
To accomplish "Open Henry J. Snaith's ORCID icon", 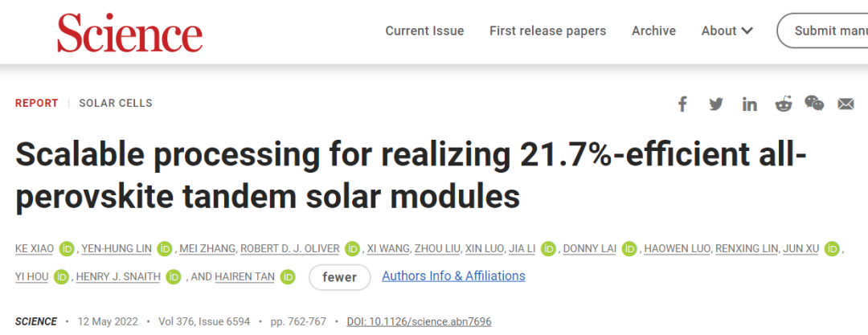I will [x=174, y=276].
